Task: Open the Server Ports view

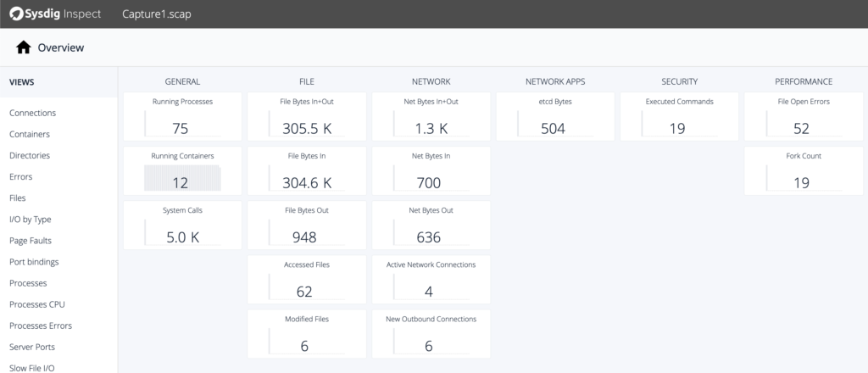Action: [32, 347]
